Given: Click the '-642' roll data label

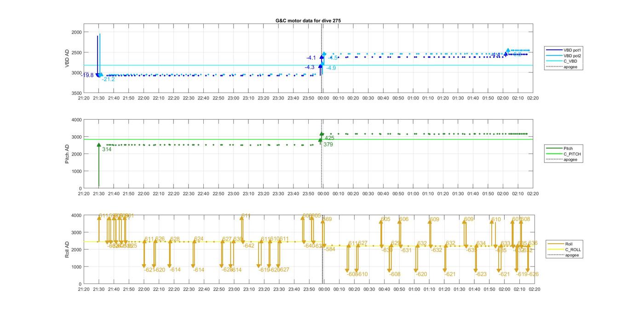Looking at the screenshot, I should point(248,246).
